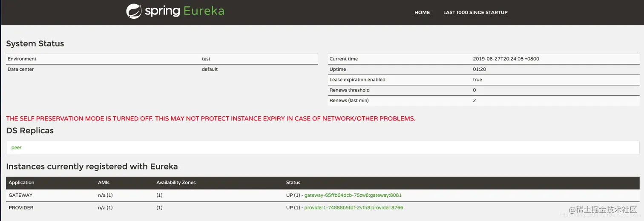The image size is (644, 221).
Task: Select the DS Replicas heading
Action: click(30, 131)
